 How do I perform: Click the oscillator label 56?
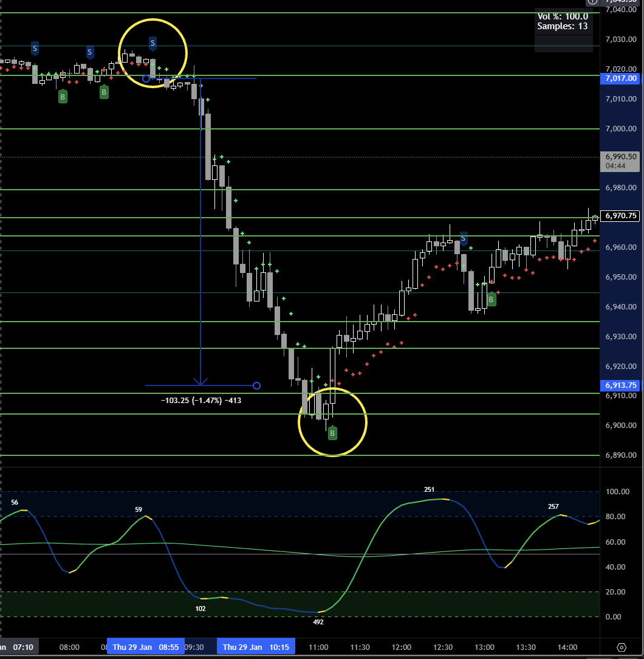pos(15,502)
